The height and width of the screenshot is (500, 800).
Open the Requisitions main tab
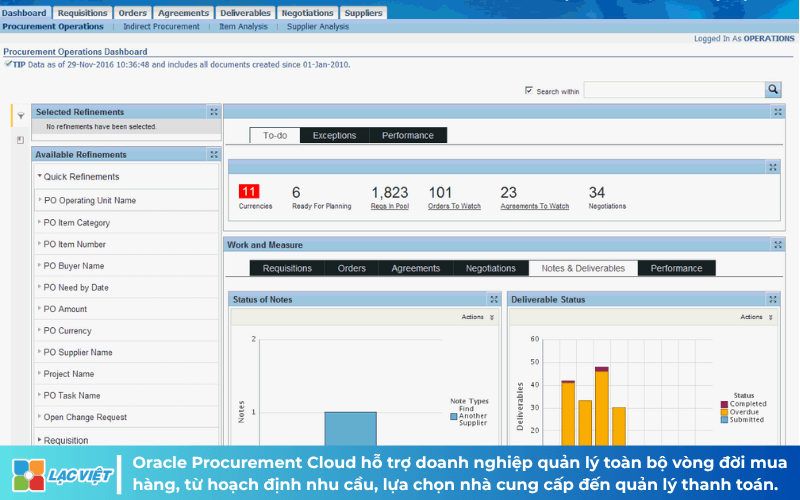point(82,13)
